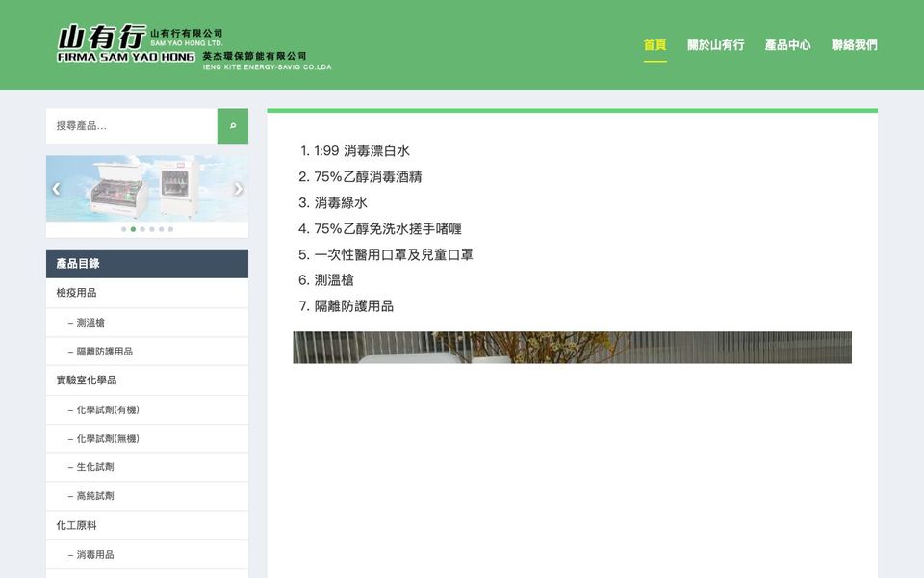Show the previous carousel slide arrow
This screenshot has width=924, height=578.
click(56, 189)
